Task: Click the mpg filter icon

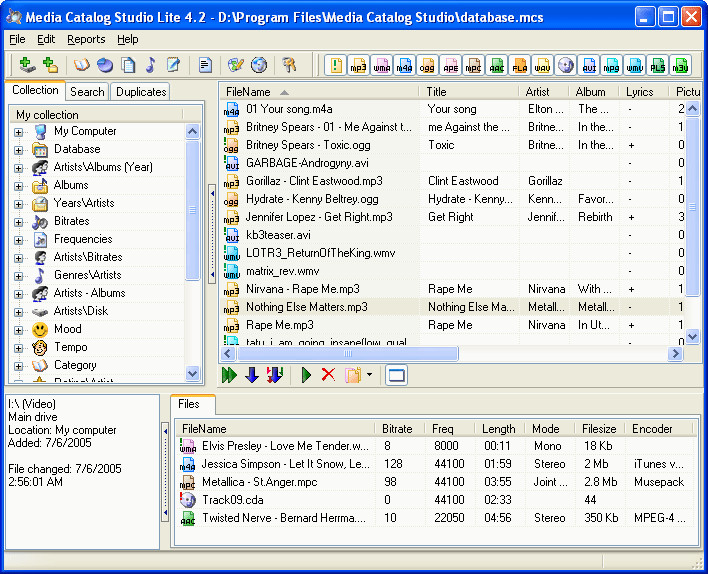Action: pos(612,65)
